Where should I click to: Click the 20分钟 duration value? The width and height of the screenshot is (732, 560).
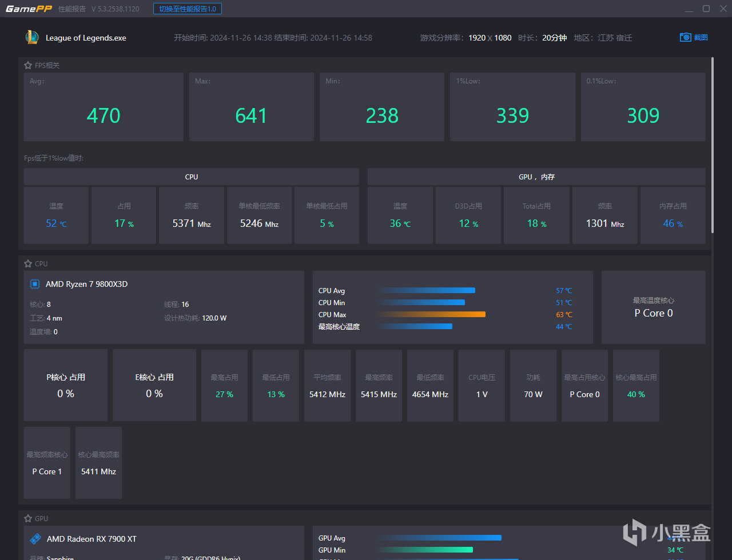tap(555, 38)
